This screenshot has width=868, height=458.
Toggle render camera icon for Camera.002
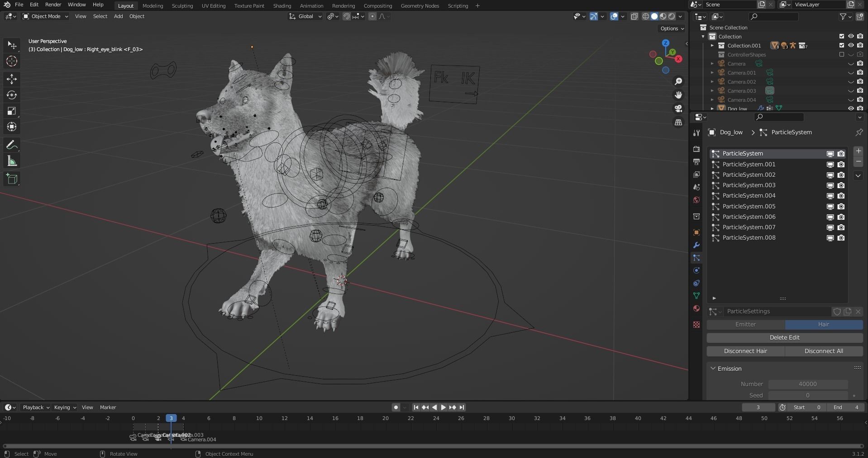860,81
